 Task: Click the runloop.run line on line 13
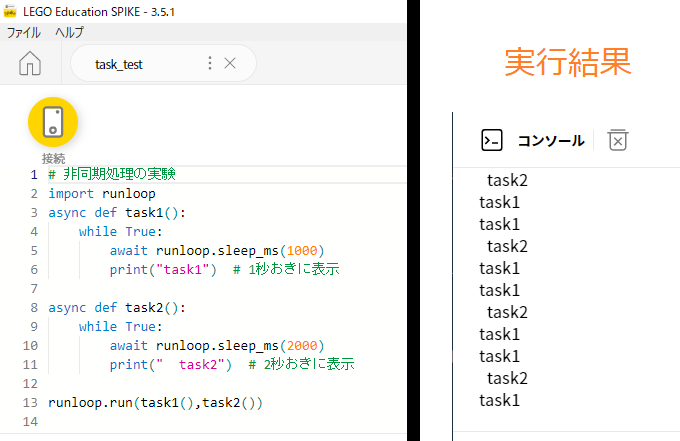point(155,403)
